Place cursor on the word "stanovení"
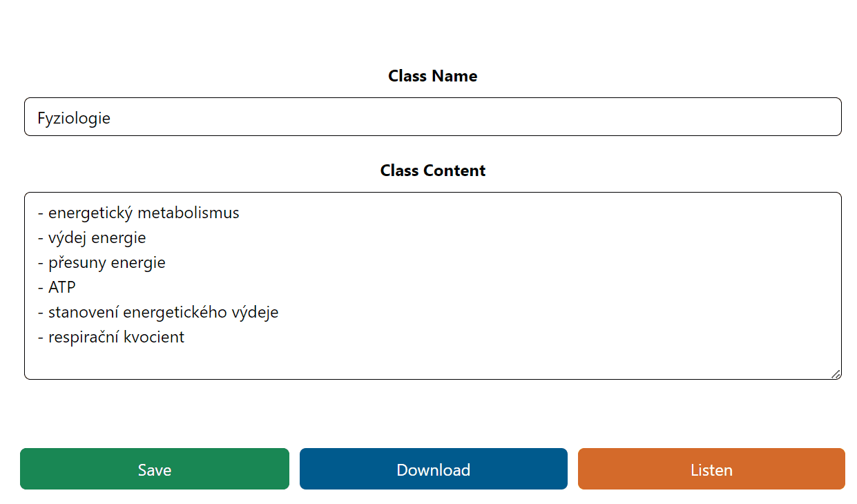This screenshot has height=504, width=857. pyautogui.click(x=83, y=313)
